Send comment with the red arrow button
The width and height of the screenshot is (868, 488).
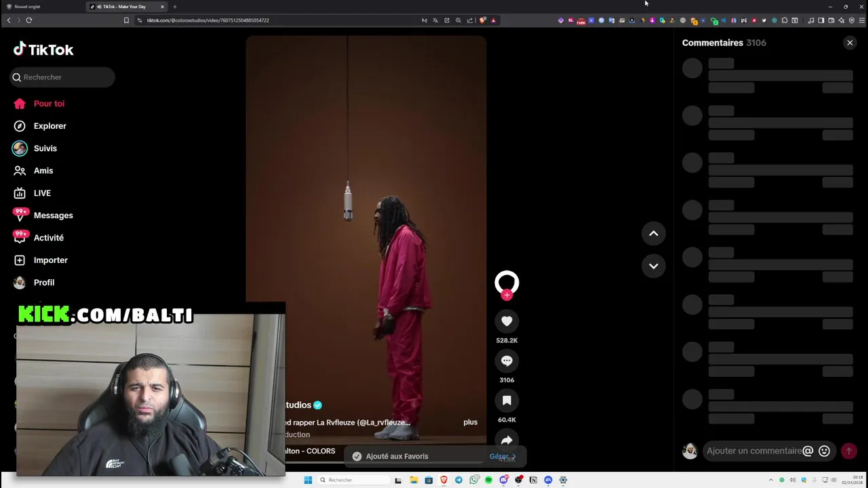point(848,451)
